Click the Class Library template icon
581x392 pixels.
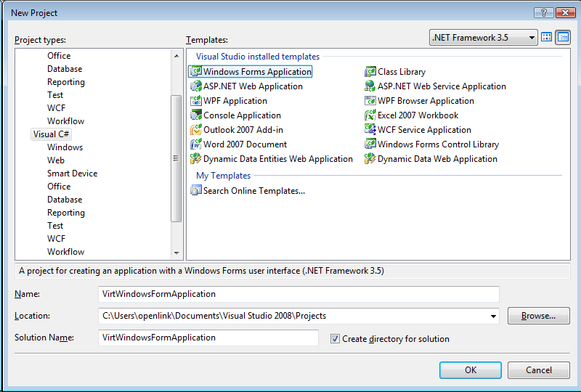pos(370,72)
